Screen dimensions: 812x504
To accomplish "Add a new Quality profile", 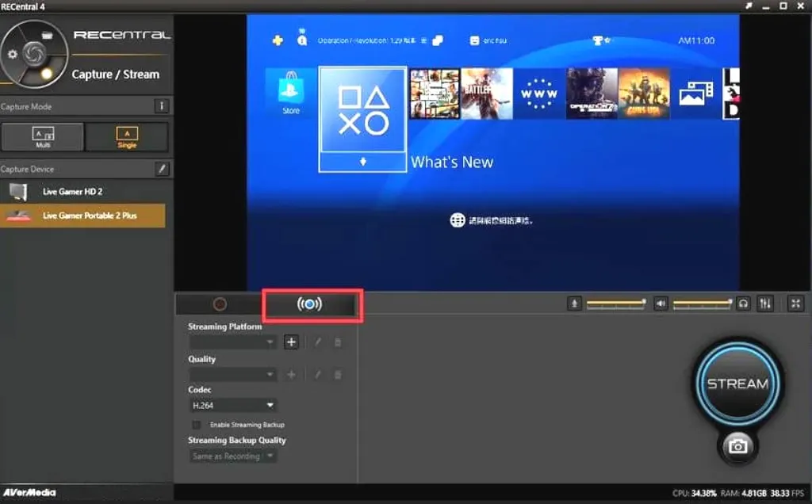I will pos(291,374).
